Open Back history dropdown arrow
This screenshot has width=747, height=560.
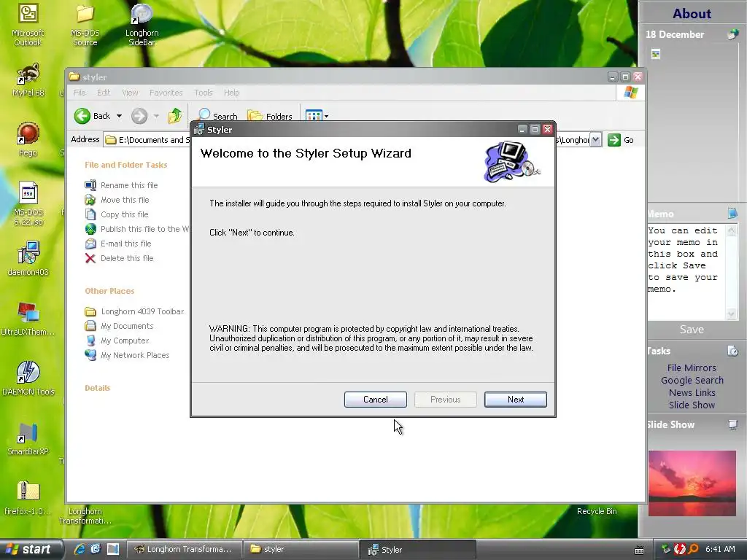(119, 116)
